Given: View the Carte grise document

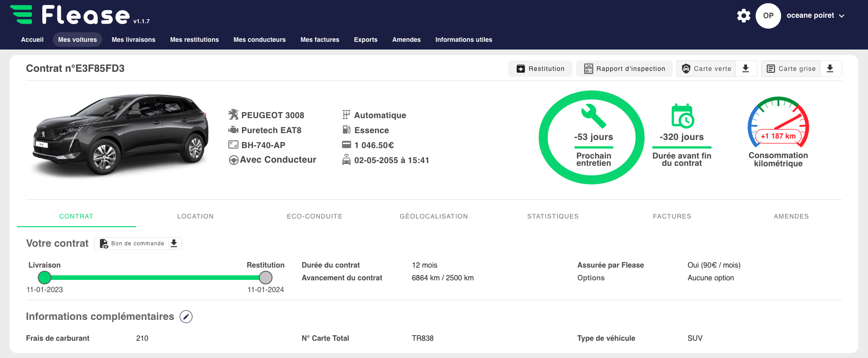Looking at the screenshot, I should tap(791, 69).
